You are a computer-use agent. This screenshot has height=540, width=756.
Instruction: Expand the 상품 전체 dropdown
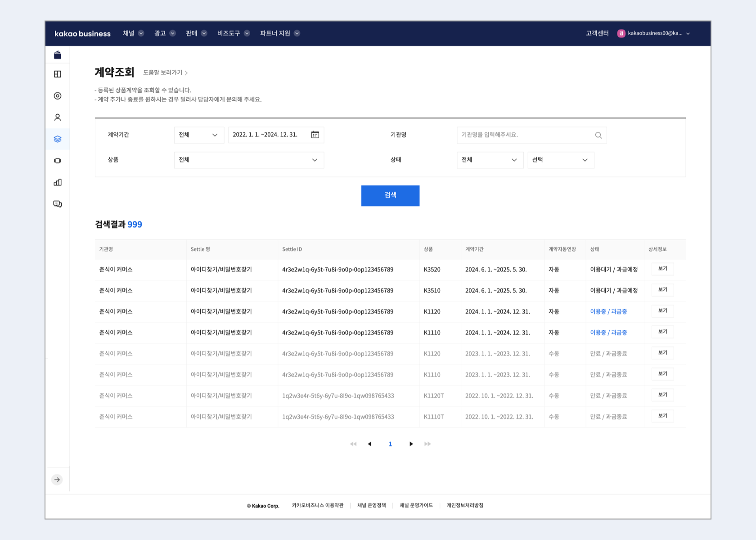[x=248, y=160]
